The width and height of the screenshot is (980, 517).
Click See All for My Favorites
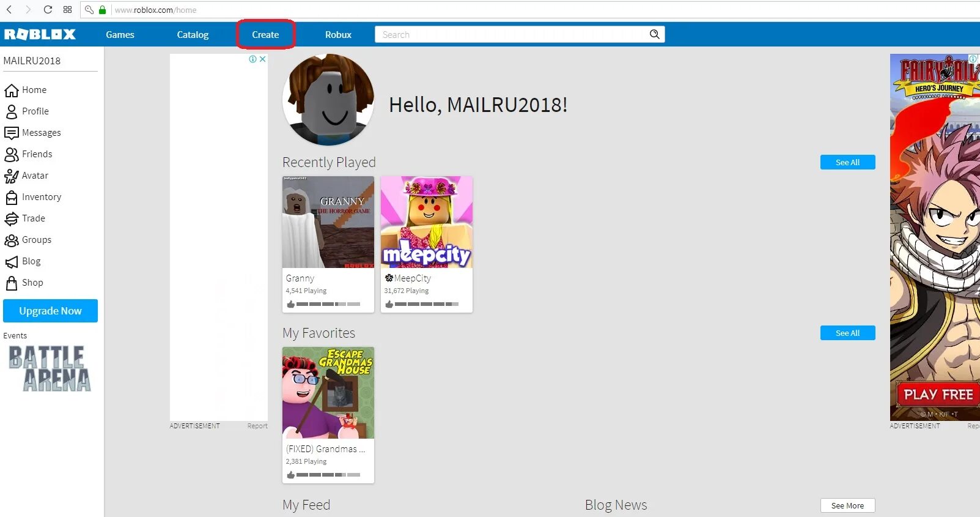tap(847, 333)
